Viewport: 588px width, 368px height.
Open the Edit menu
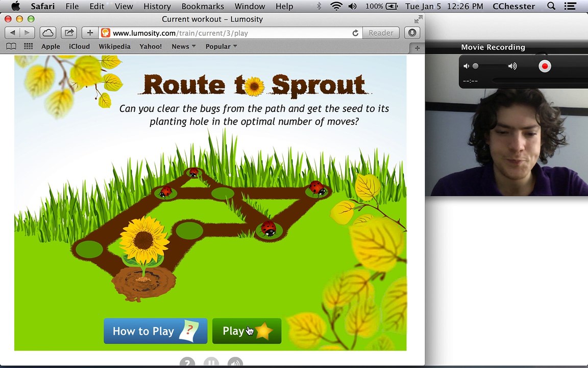pos(97,6)
